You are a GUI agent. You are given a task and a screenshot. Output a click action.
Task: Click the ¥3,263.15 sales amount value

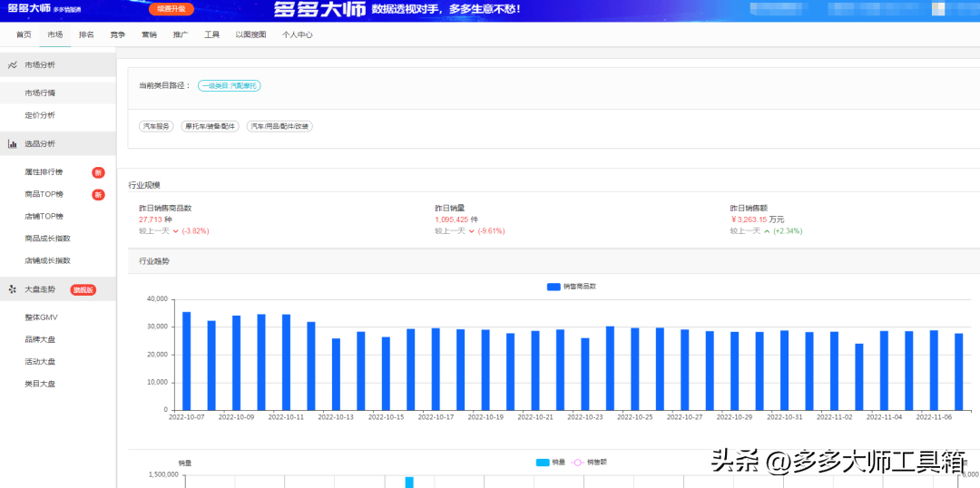(749, 220)
